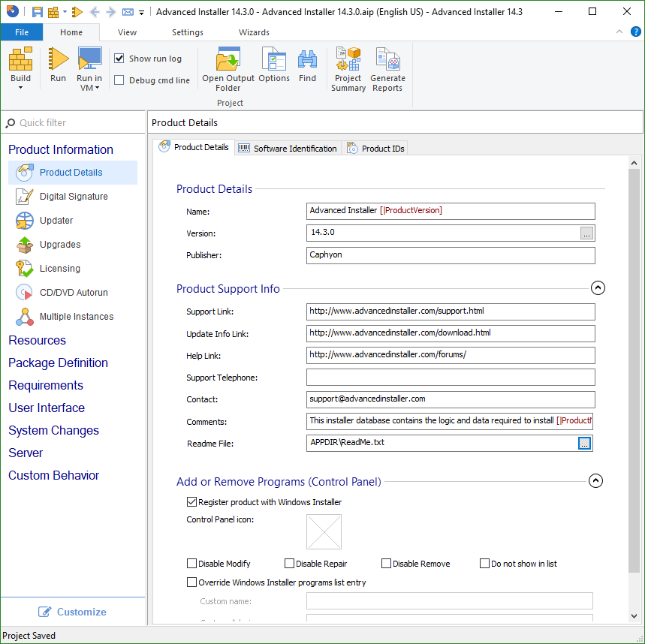Collapse the Product Support Info section
The width and height of the screenshot is (645, 644).
tap(598, 287)
